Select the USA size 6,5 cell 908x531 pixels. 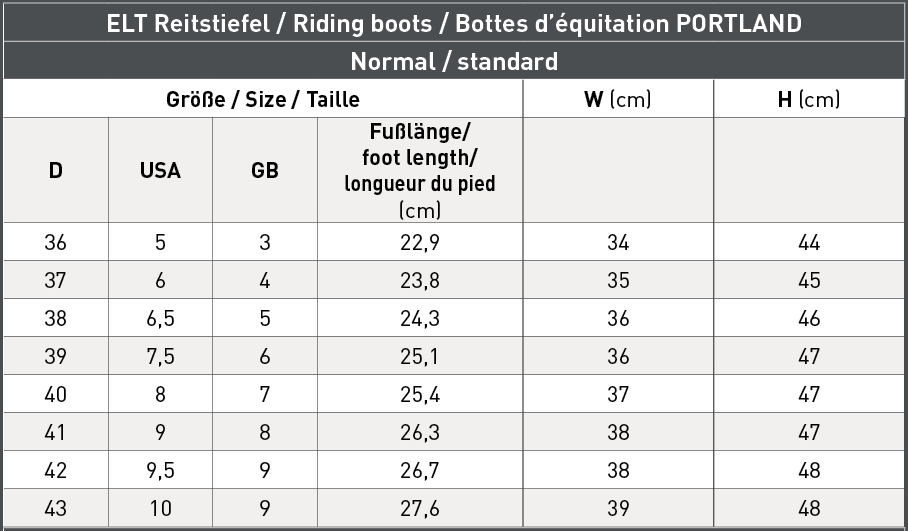pos(160,318)
